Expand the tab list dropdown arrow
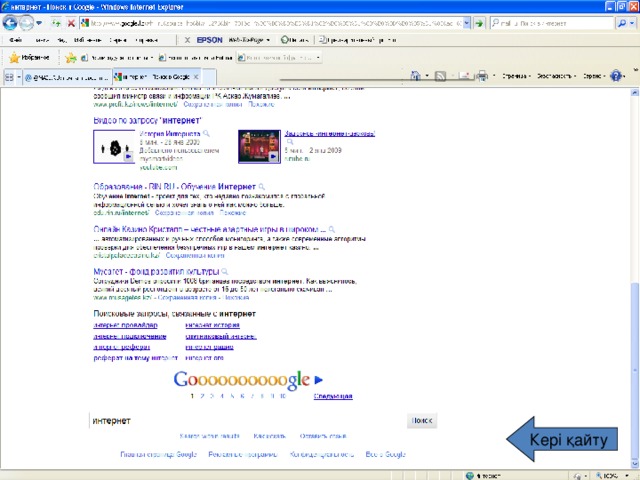This screenshot has height=480, width=640. click(18, 77)
